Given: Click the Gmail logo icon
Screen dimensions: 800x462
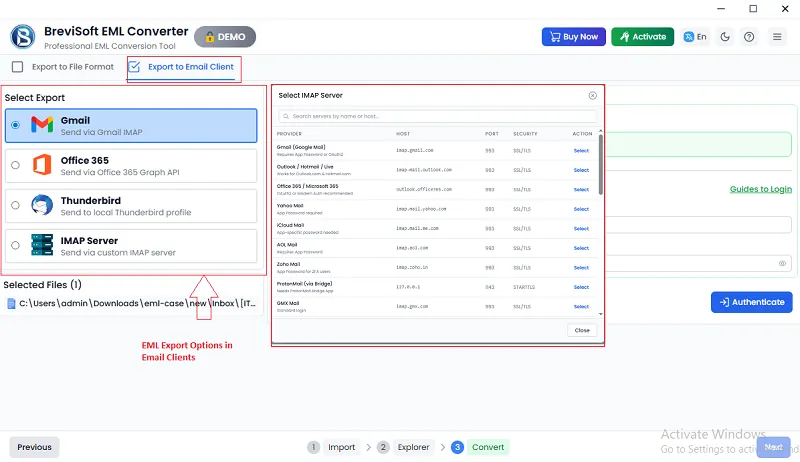Looking at the screenshot, I should 41,125.
